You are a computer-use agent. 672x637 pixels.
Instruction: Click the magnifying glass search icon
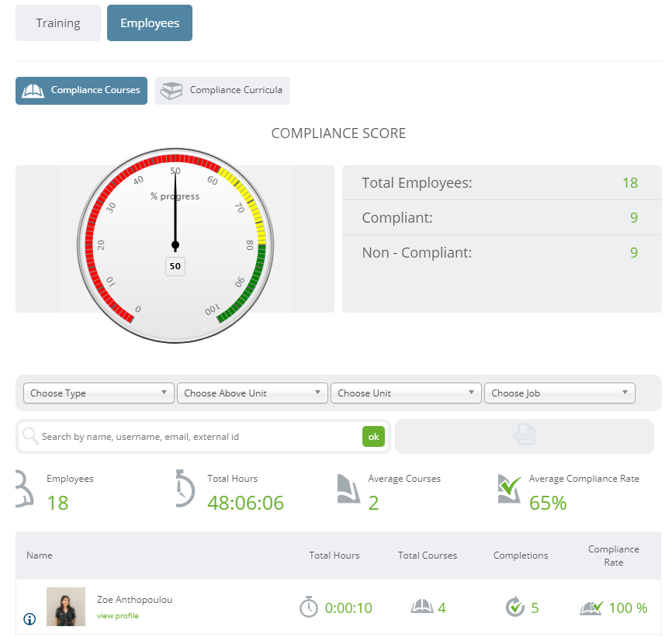tap(30, 436)
